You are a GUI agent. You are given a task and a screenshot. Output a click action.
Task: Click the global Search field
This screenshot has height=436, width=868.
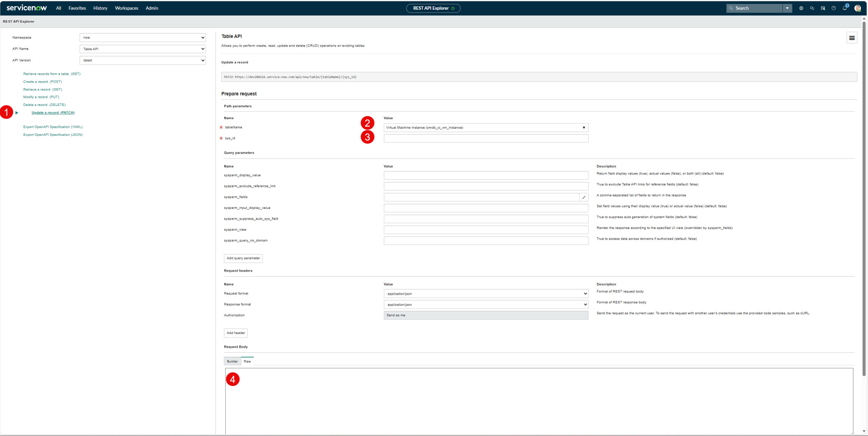point(754,8)
